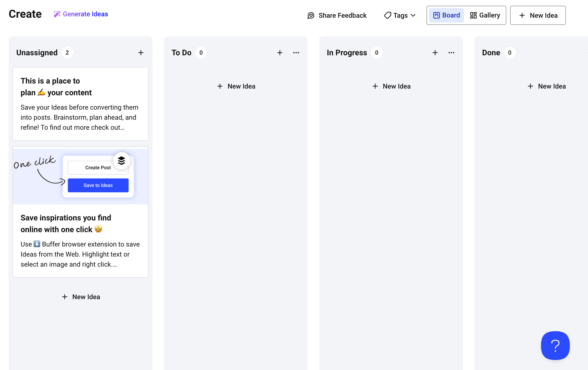Click the Gallery view grid icon
The height and width of the screenshot is (370, 588).
(x=473, y=15)
